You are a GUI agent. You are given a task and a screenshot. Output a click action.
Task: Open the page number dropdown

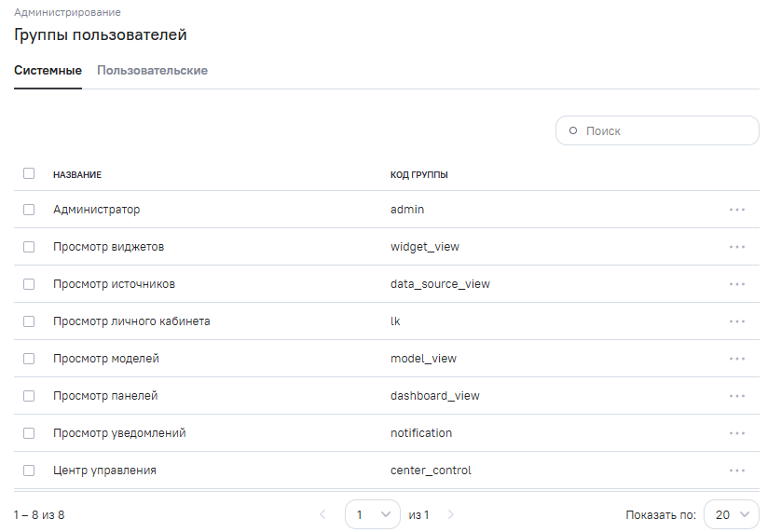[x=372, y=514]
